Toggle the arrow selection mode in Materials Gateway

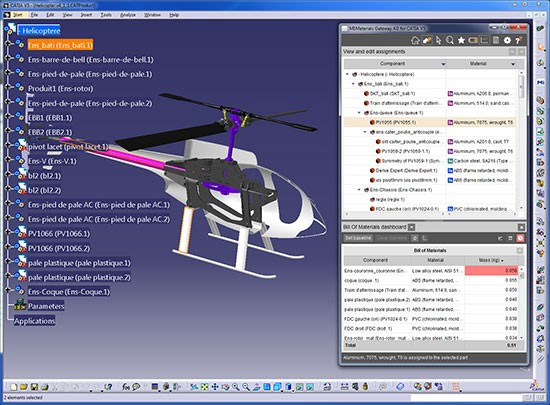click(438, 40)
